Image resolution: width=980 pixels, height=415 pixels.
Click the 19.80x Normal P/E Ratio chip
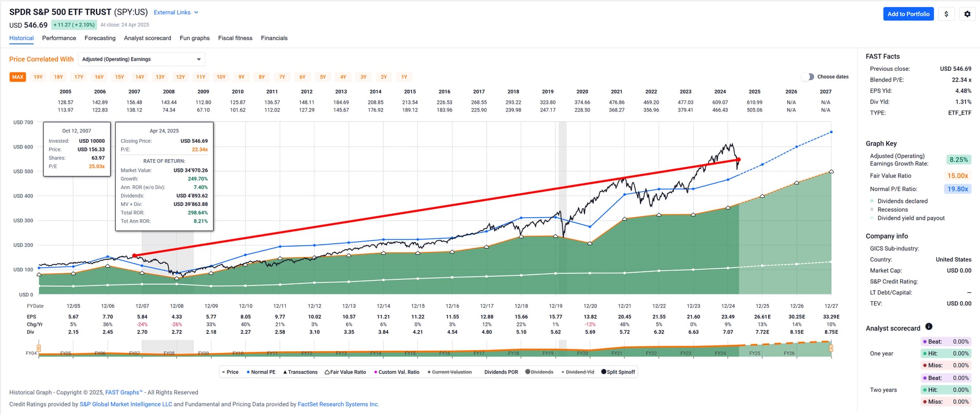958,189
